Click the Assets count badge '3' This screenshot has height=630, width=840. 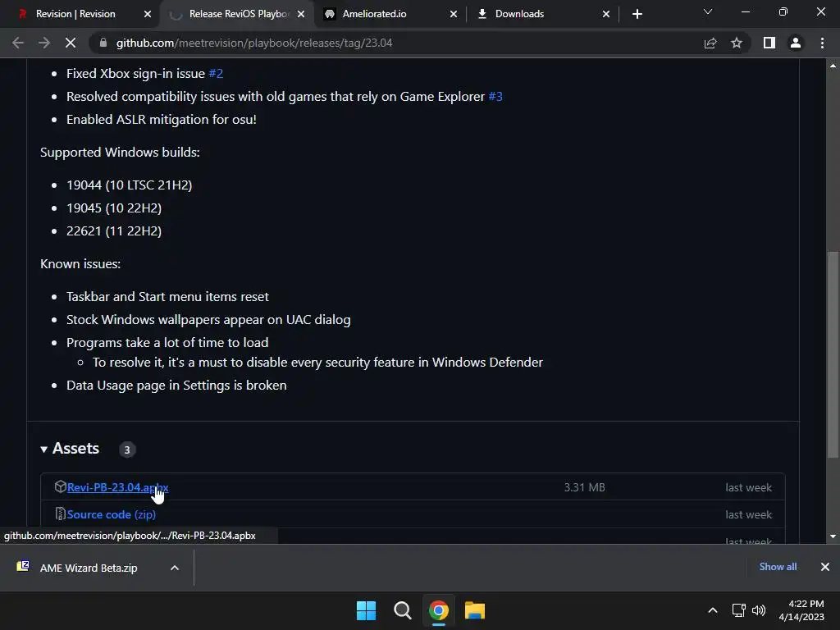tap(127, 450)
